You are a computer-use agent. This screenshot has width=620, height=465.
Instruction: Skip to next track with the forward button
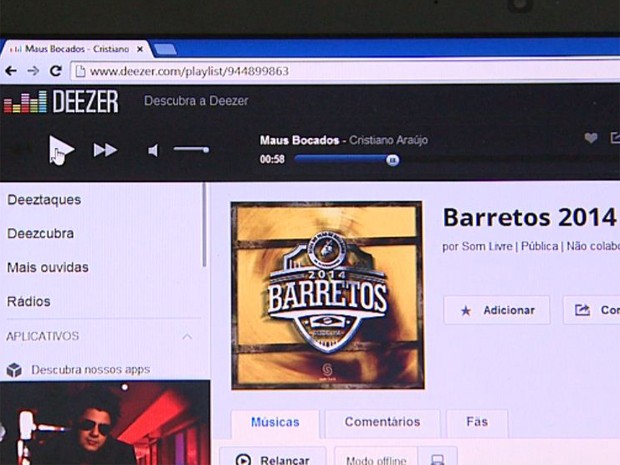tap(105, 150)
